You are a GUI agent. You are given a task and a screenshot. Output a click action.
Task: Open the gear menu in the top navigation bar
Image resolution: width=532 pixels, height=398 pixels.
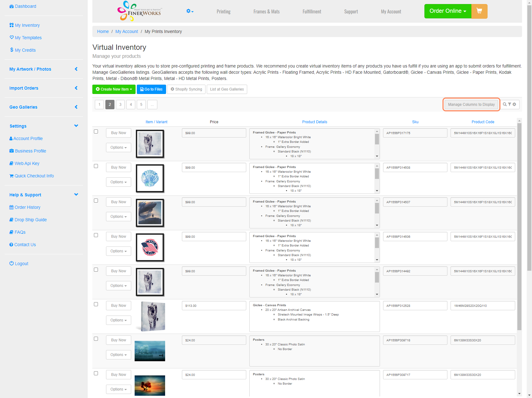[x=190, y=11]
